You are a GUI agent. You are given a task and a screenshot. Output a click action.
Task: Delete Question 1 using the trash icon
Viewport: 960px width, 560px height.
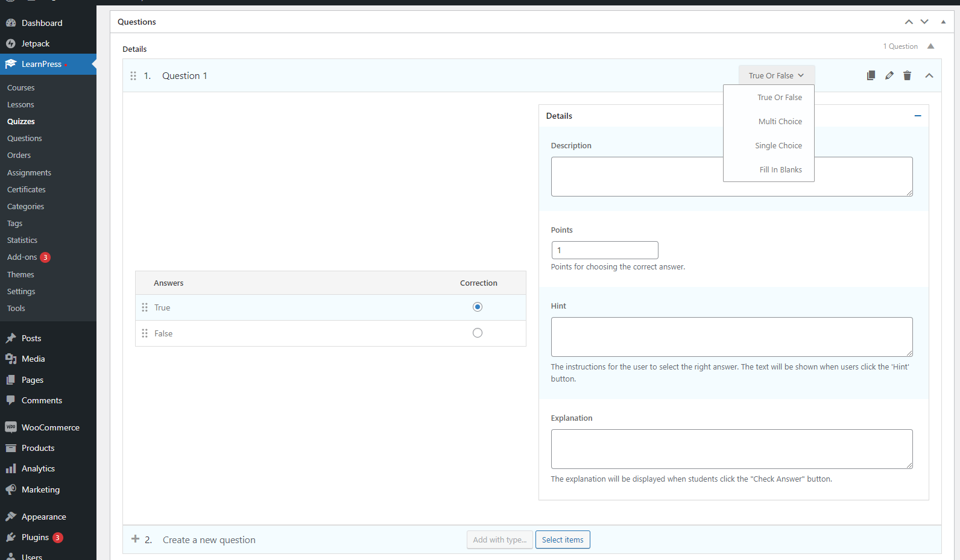point(907,75)
